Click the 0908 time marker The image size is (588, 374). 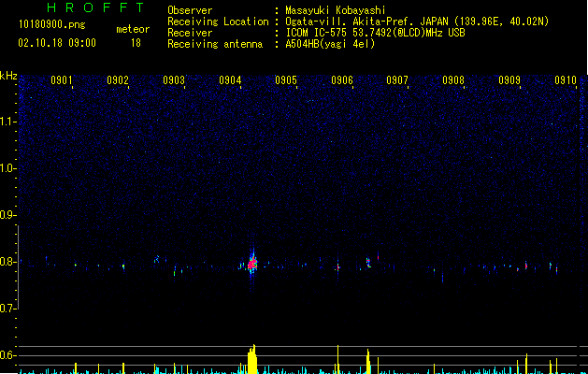[453, 80]
